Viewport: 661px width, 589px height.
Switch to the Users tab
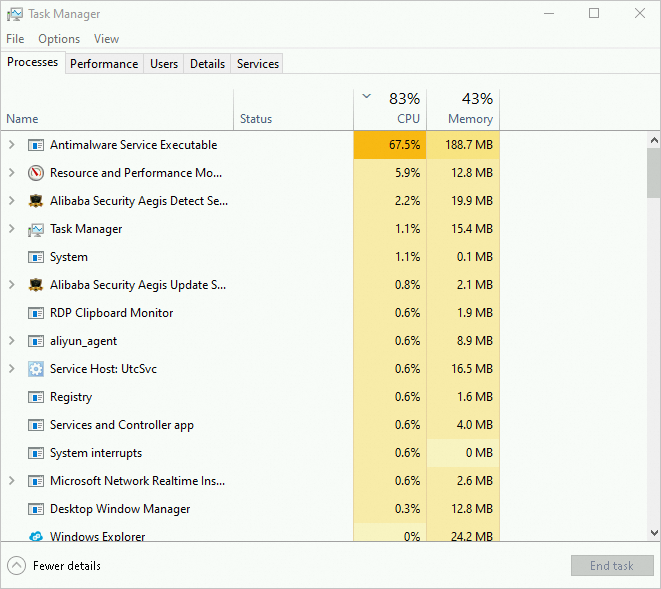click(x=164, y=64)
